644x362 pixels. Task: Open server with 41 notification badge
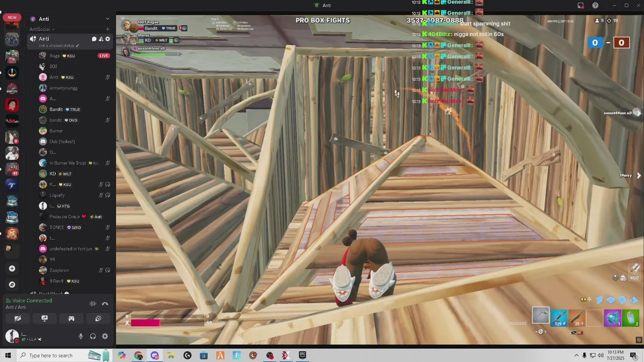12,169
